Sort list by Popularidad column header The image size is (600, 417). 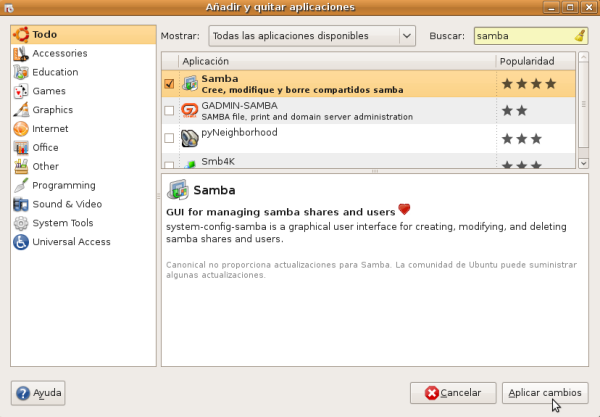535,62
